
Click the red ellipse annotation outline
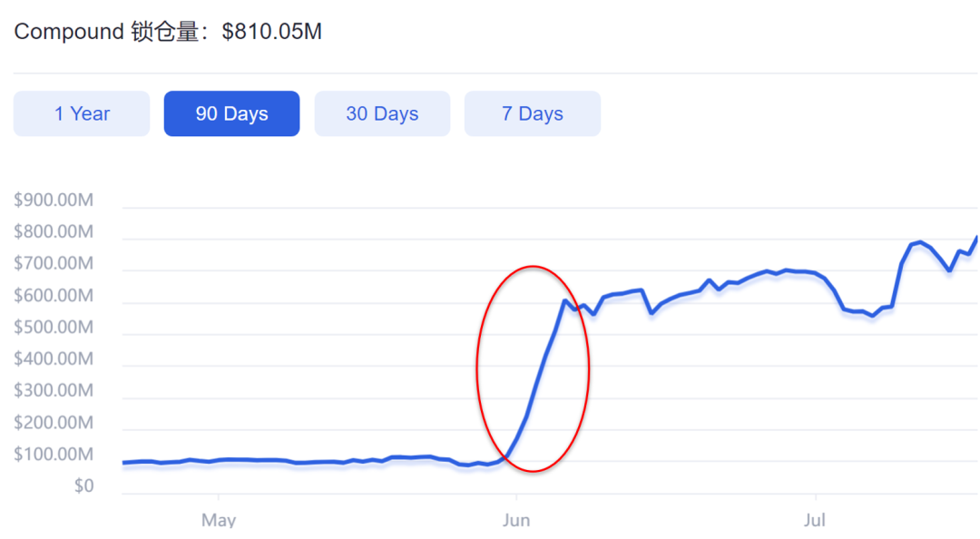coord(477,369)
